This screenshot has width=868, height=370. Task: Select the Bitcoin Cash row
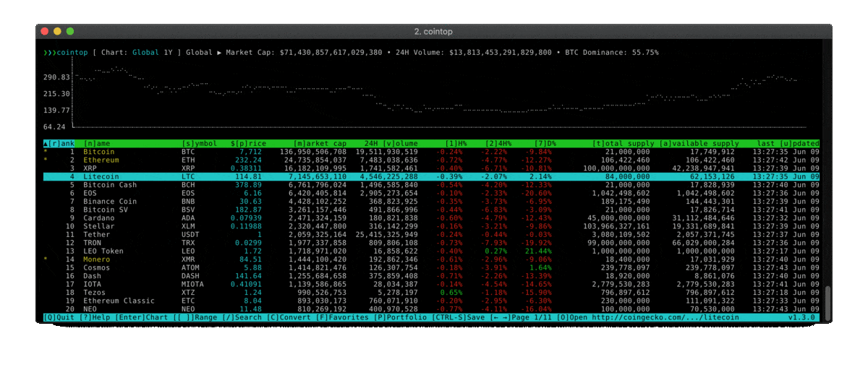pos(431,185)
